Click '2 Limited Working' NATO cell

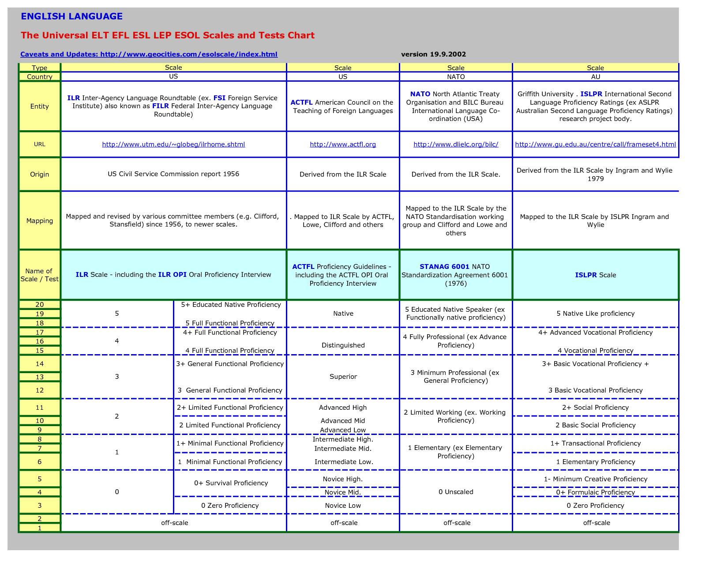click(456, 416)
